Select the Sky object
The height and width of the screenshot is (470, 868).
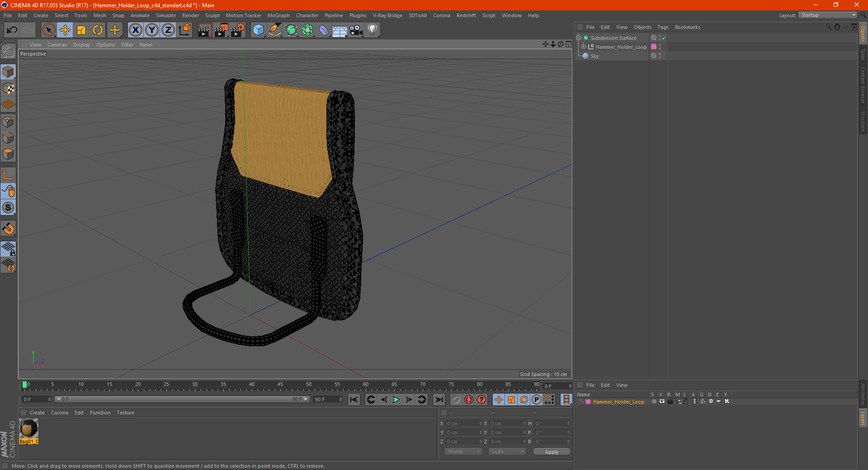594,56
